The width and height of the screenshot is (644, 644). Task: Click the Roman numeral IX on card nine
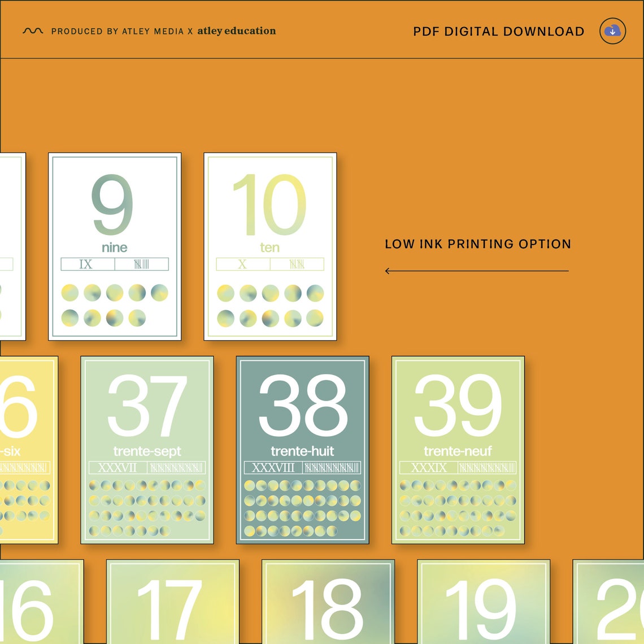(85, 264)
